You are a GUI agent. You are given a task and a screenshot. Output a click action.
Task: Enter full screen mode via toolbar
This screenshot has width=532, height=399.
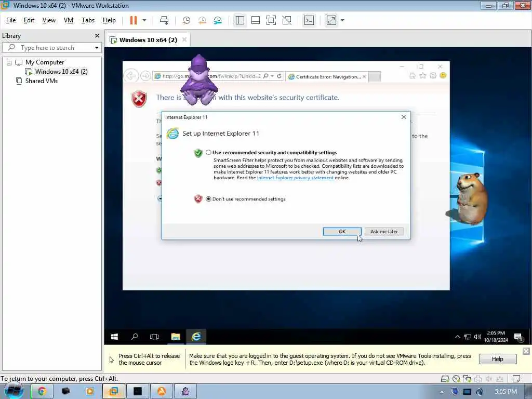pyautogui.click(x=271, y=20)
